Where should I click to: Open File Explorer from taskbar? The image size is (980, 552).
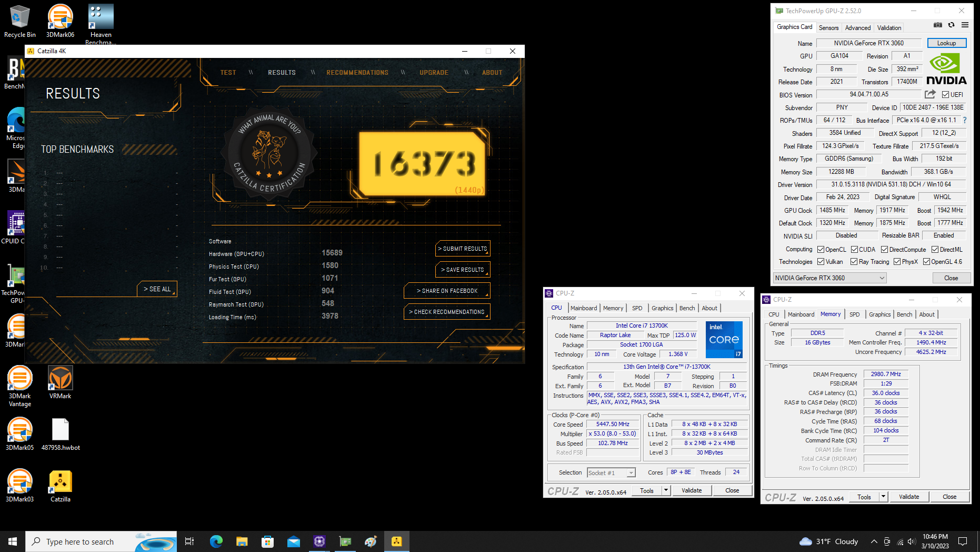click(x=242, y=541)
